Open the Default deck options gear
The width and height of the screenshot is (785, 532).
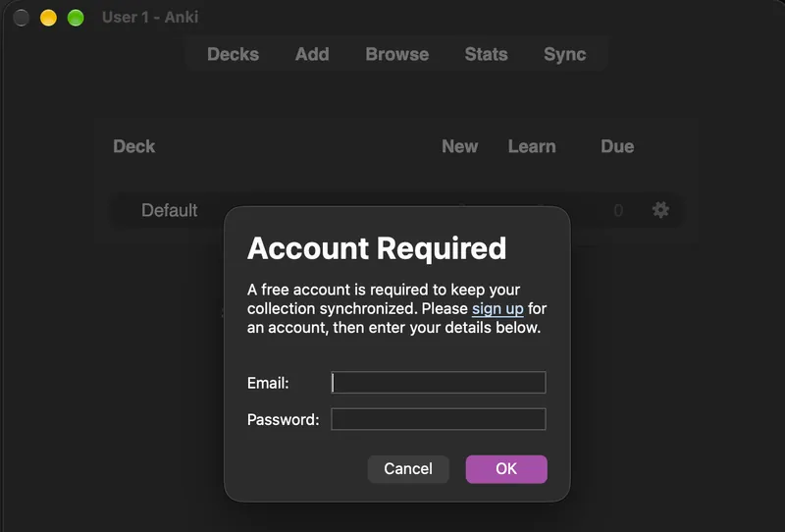[660, 210]
